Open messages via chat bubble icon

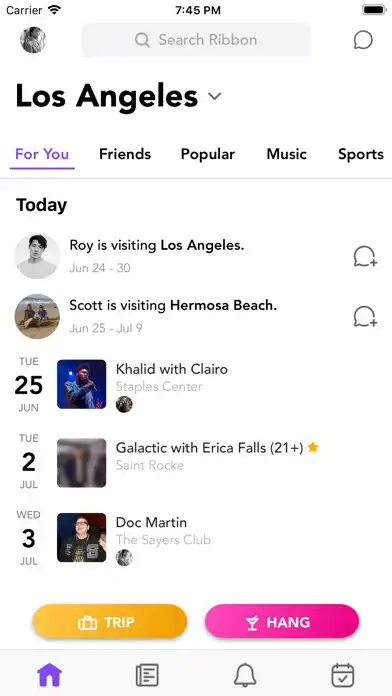pyautogui.click(x=363, y=40)
